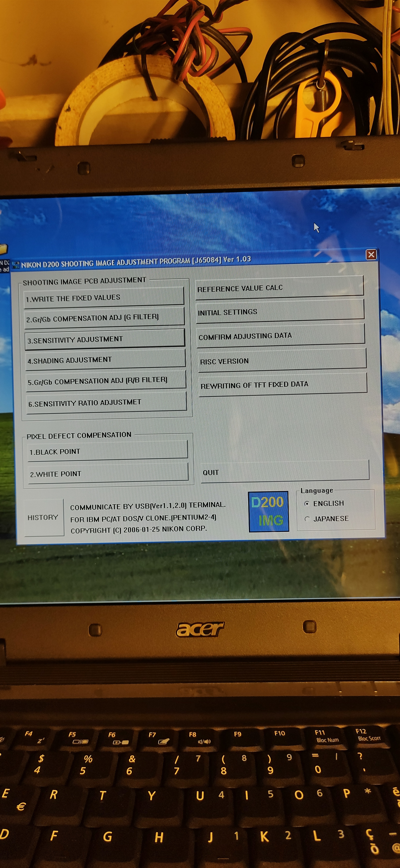
Task: Click COMFIRM ADJUSTING DATA button
Action: click(281, 335)
